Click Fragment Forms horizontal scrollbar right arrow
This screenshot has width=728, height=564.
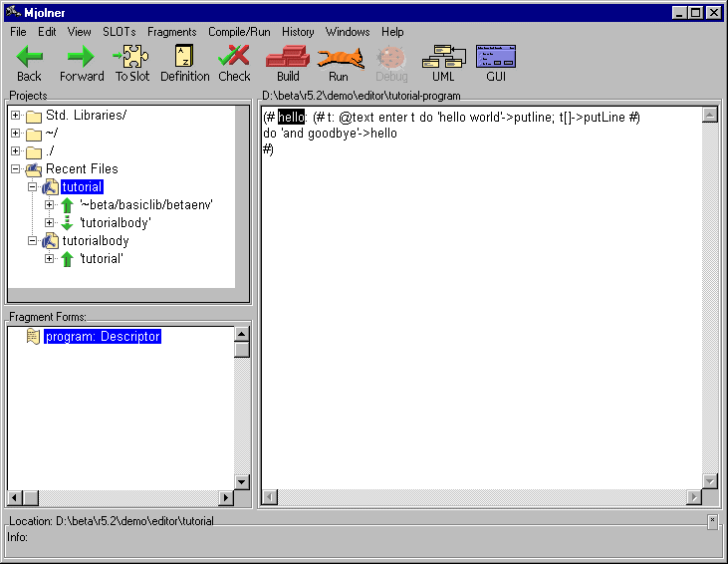(x=226, y=497)
